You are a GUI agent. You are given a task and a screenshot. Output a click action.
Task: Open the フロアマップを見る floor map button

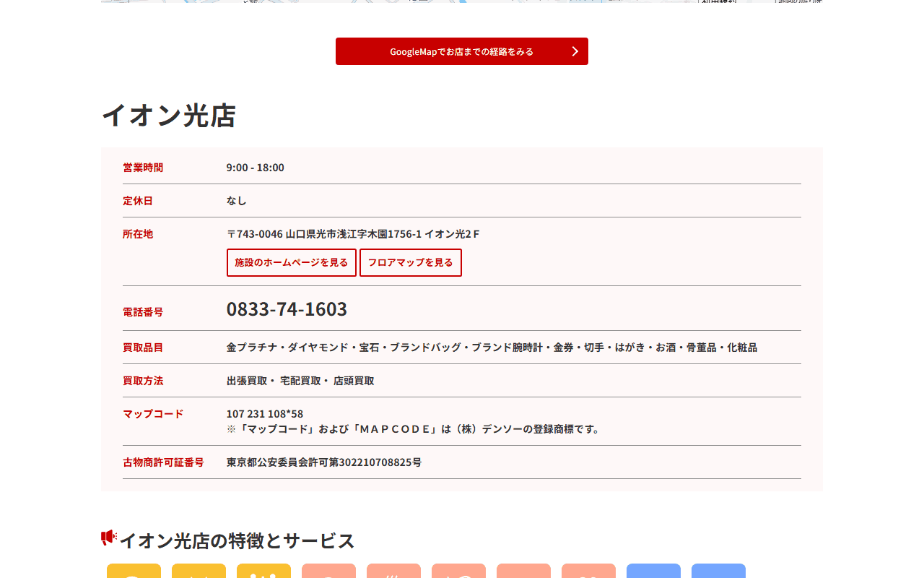click(411, 262)
